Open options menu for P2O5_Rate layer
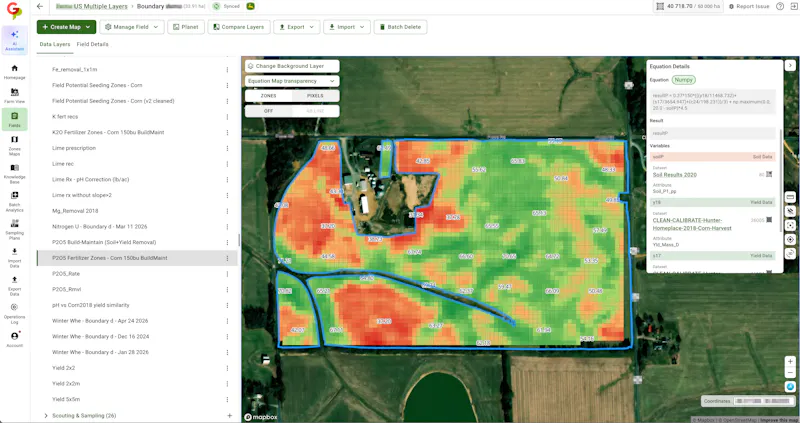The width and height of the screenshot is (800, 423). (x=228, y=274)
